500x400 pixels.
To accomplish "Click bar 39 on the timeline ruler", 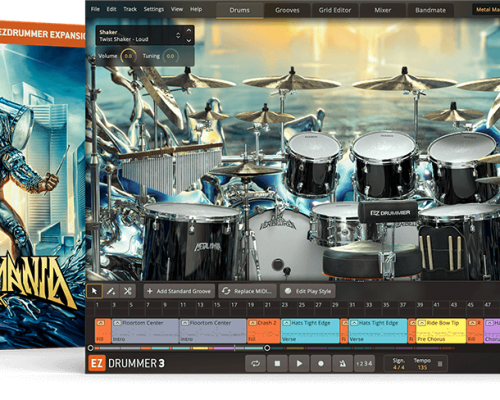I will 420,305.
